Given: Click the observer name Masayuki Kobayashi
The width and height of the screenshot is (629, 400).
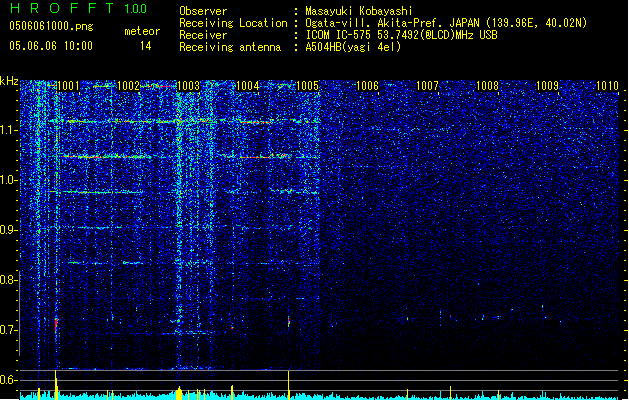Looking at the screenshot, I should pos(359,11).
